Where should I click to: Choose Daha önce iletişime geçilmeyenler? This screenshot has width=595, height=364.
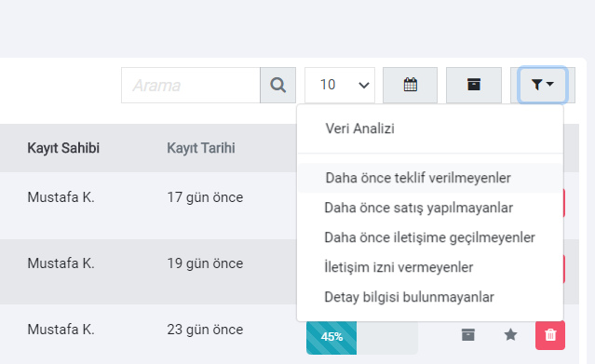(x=430, y=237)
